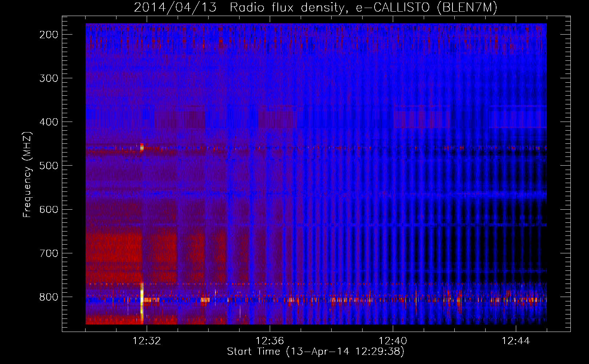The height and width of the screenshot is (364, 589).
Task: Click the 12:32 time tick label
Action: 147,341
